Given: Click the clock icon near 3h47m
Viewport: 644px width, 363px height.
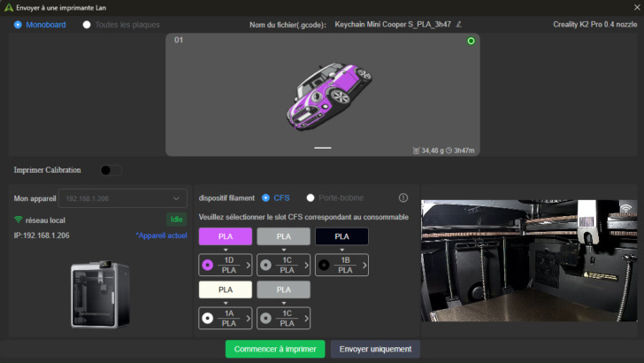Looking at the screenshot, I should (448, 151).
